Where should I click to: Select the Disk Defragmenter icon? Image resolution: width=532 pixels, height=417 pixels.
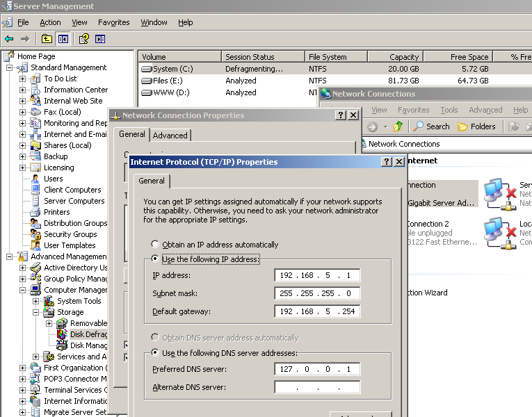coord(62,334)
